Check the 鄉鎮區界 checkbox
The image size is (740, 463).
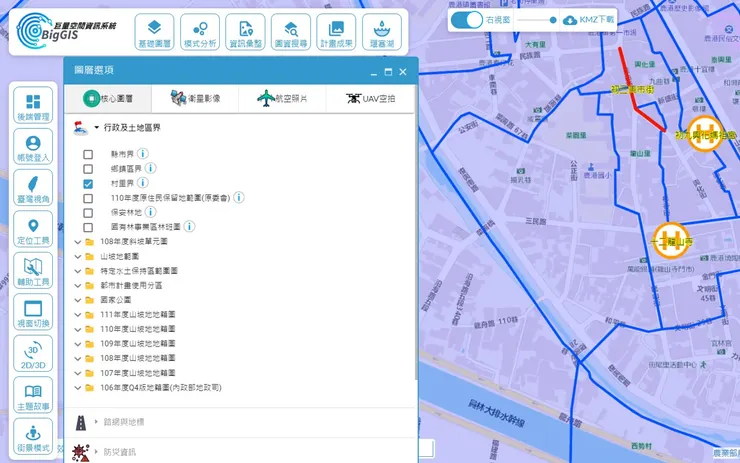point(88,169)
